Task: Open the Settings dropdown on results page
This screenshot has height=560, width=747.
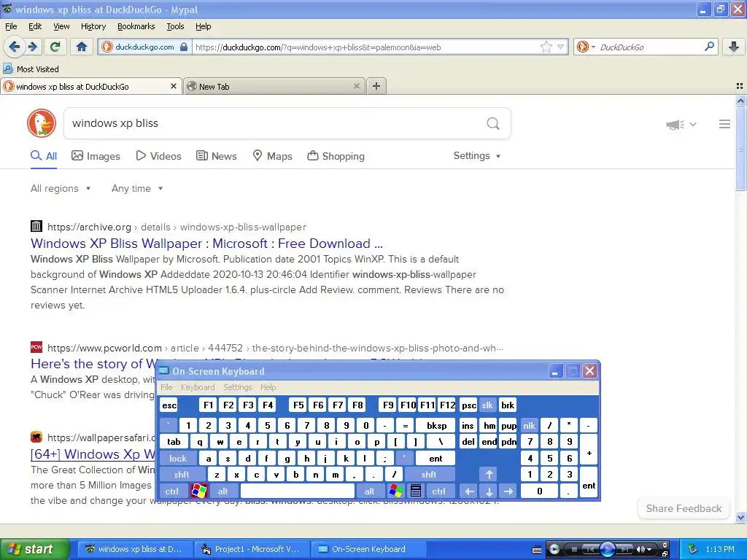Action: click(x=477, y=156)
